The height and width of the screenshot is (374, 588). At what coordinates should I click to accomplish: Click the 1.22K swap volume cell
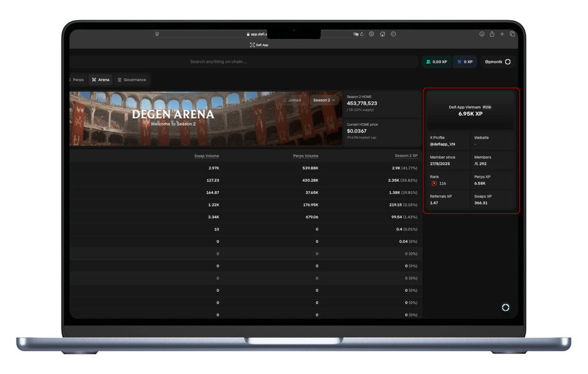click(214, 205)
